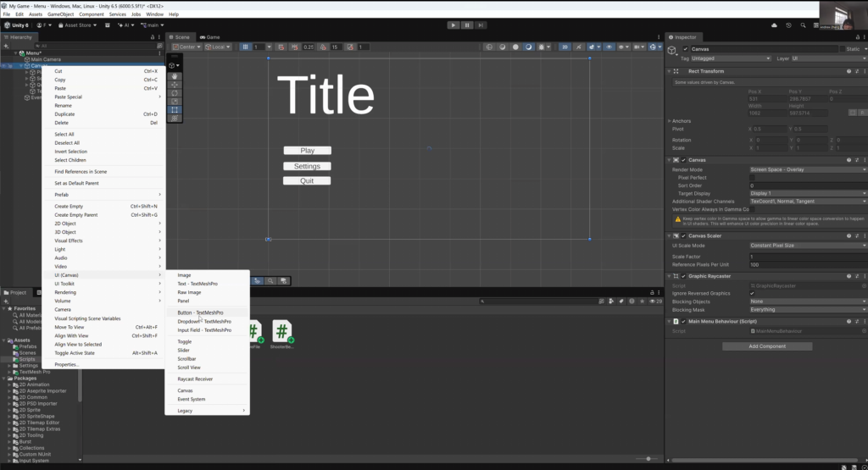Click the Play mode button in toolbar
868x470 pixels.
click(x=453, y=25)
